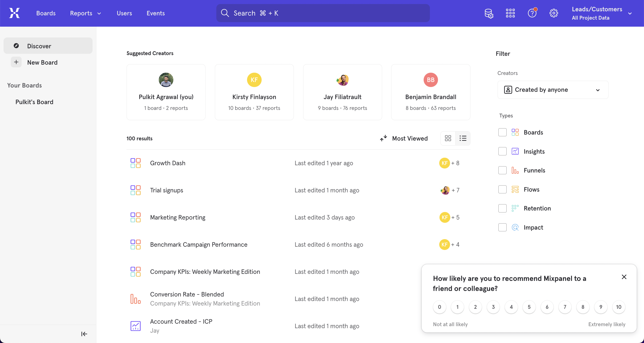Open Kirsty Finlayson creator card
The height and width of the screenshot is (343, 644).
pyautogui.click(x=254, y=92)
